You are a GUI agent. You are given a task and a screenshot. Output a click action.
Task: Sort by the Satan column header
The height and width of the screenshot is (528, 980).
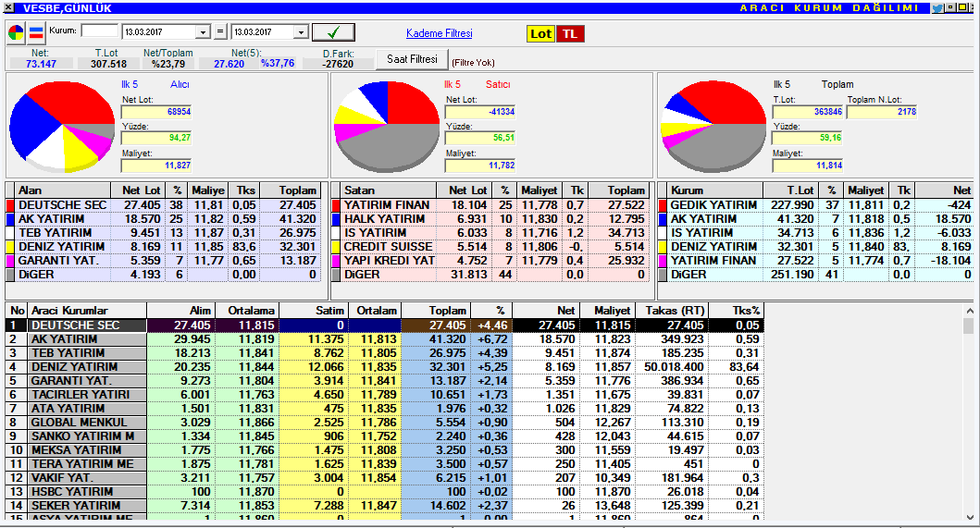click(388, 190)
